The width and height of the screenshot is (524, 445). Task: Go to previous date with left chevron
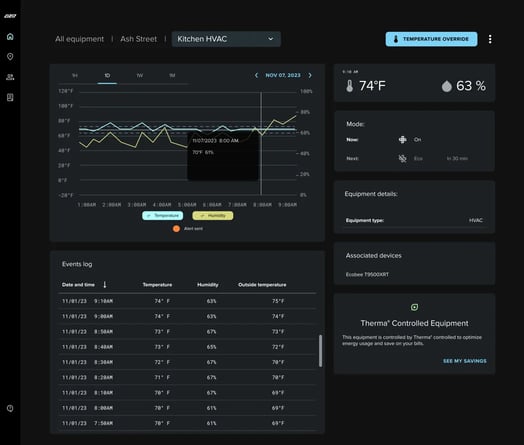[x=256, y=75]
